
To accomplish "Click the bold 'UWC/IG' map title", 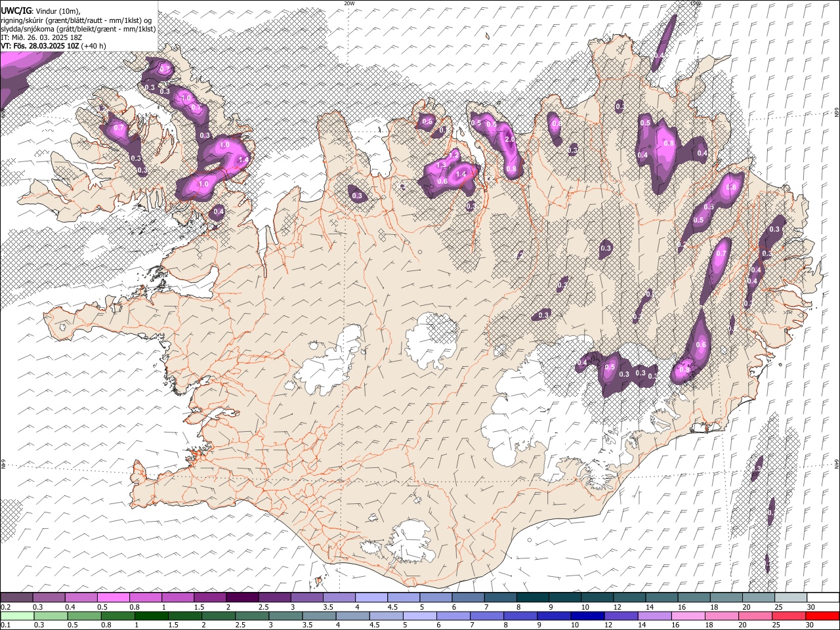I will (16, 11).
